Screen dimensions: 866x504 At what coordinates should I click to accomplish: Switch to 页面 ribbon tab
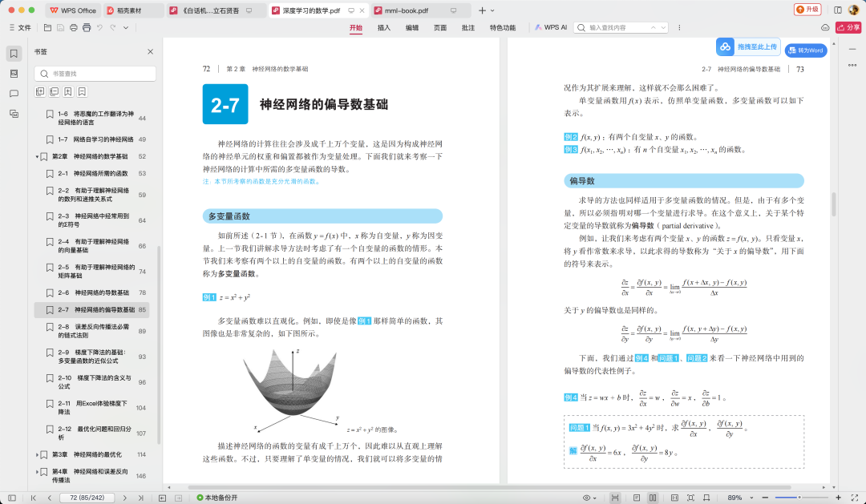(440, 27)
